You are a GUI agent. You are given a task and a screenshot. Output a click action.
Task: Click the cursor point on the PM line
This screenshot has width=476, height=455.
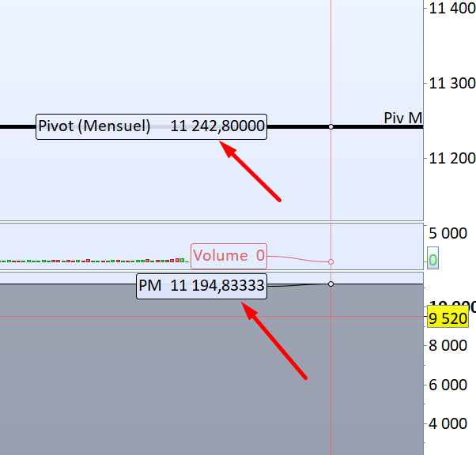(331, 284)
